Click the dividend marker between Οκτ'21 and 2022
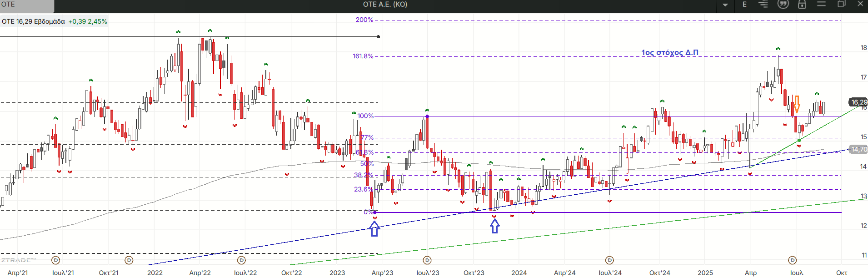Viewport: 868px width, 278px height. (x=129, y=260)
